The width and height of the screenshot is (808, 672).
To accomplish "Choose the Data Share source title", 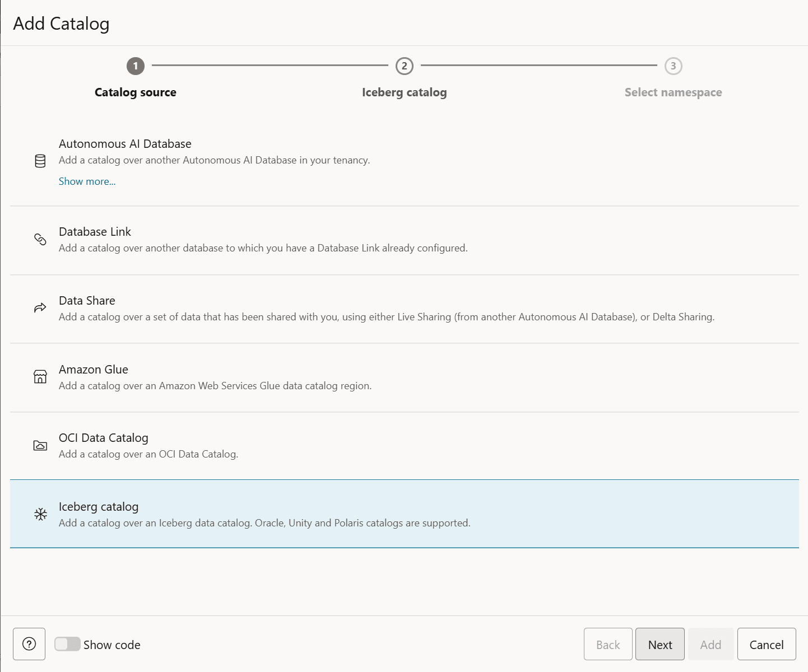I will pyautogui.click(x=87, y=301).
